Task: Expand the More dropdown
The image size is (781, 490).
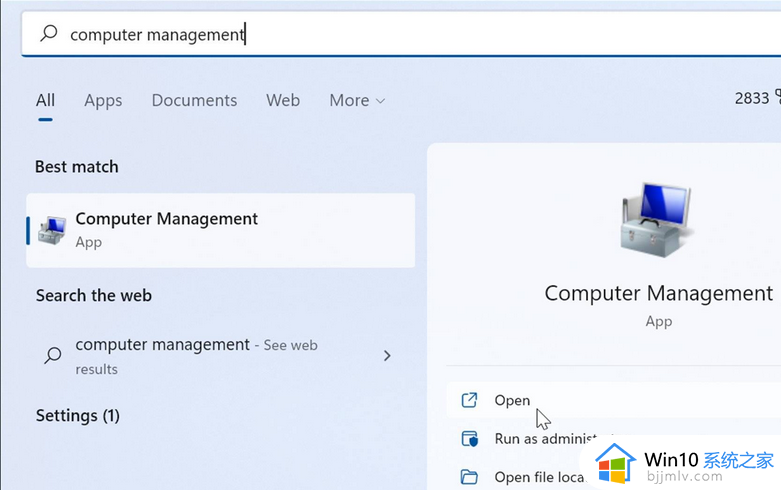Action: 357,101
